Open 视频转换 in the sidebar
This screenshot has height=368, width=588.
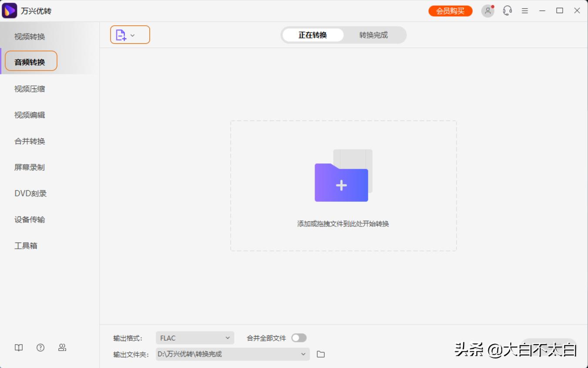click(x=30, y=37)
